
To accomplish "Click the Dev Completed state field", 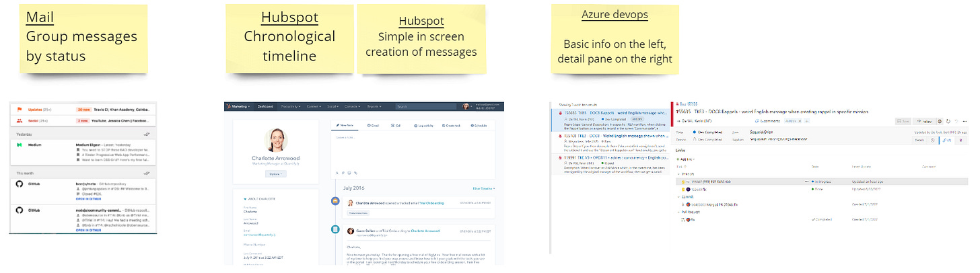I will (708, 132).
